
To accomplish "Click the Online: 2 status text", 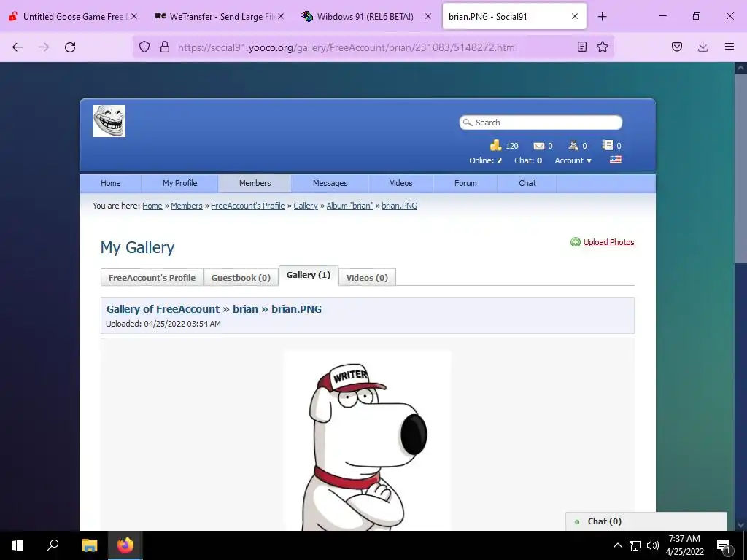I will coord(485,160).
